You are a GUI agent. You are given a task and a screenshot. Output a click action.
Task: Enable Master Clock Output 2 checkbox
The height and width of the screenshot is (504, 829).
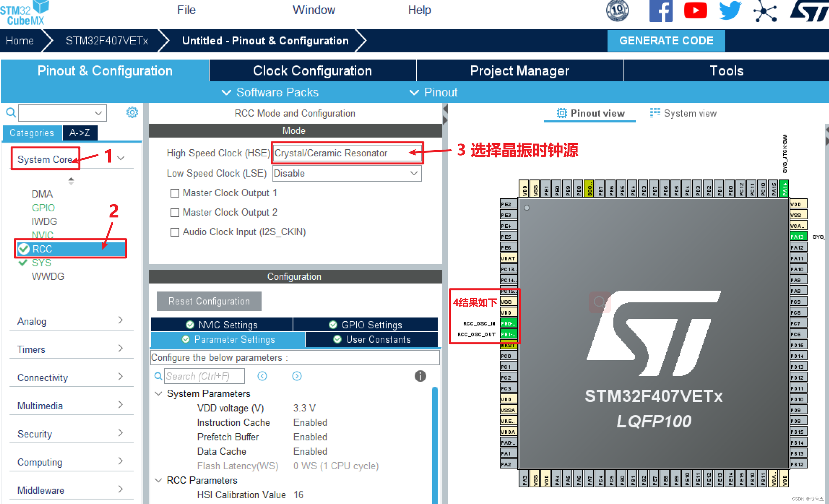tap(175, 213)
